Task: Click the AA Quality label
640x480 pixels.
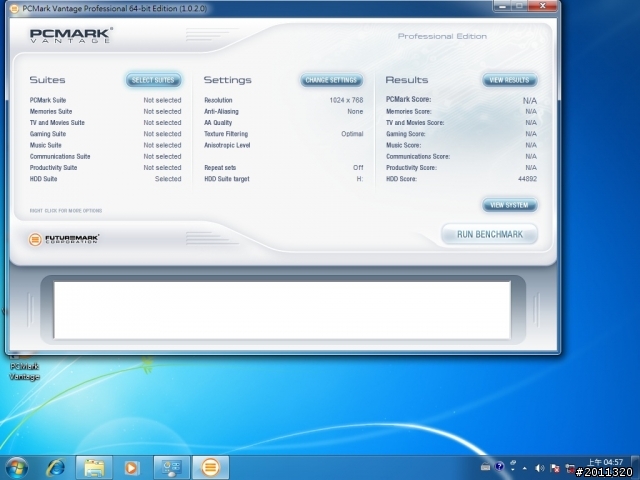Action: click(218, 122)
